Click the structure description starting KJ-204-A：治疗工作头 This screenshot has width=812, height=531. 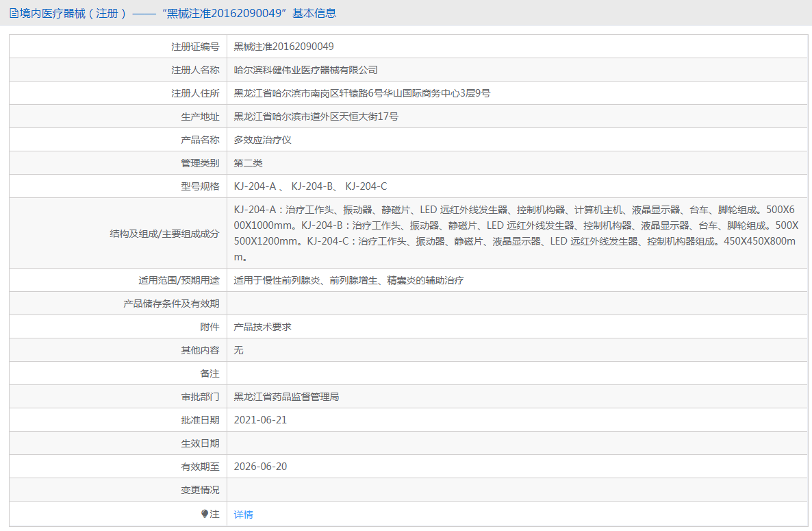tap(516, 233)
